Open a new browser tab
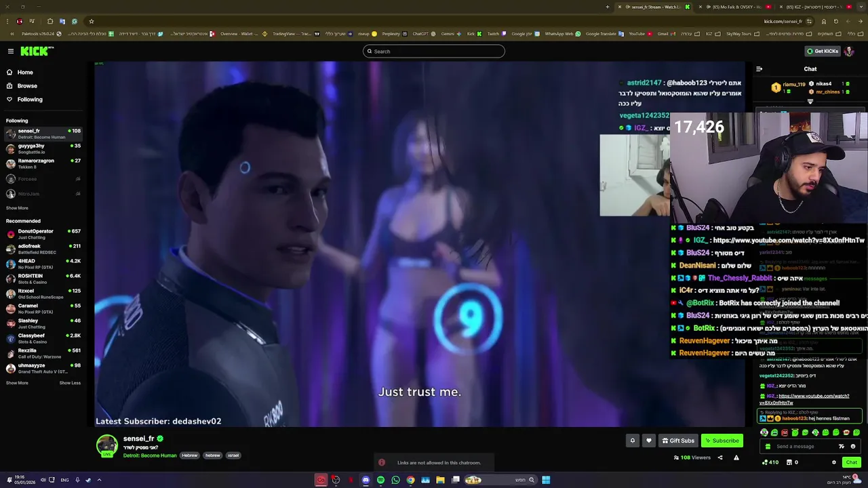This screenshot has width=868, height=488. coord(608,7)
